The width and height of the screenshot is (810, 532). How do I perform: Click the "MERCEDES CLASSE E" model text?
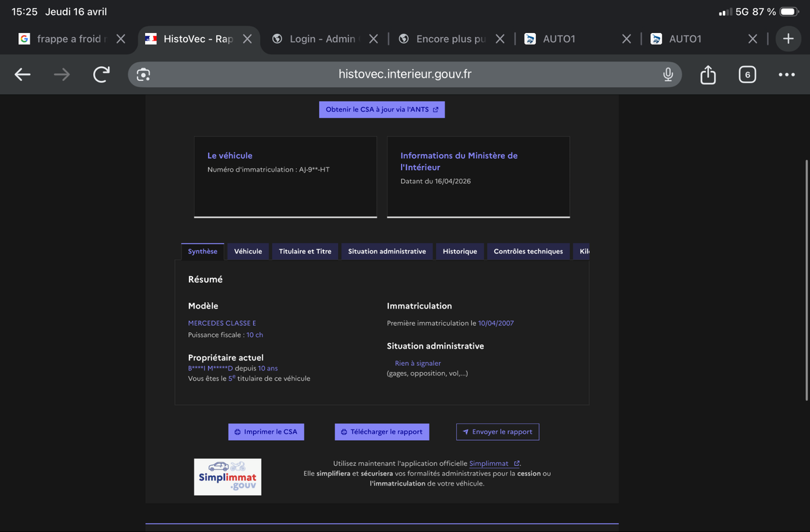(222, 323)
